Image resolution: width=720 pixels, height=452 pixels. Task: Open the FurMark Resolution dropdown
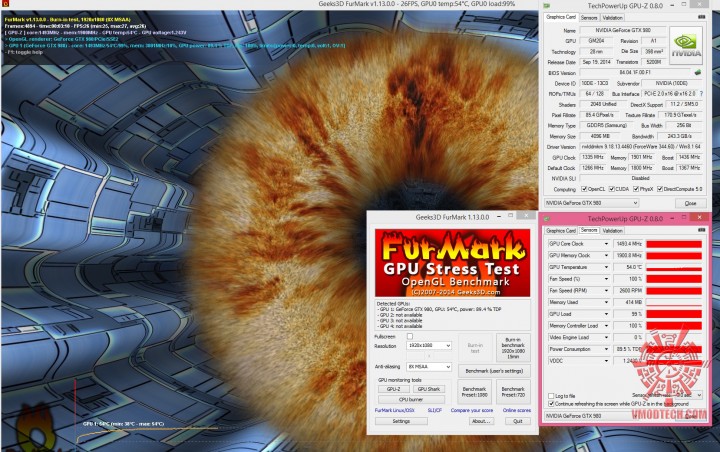coord(429,345)
